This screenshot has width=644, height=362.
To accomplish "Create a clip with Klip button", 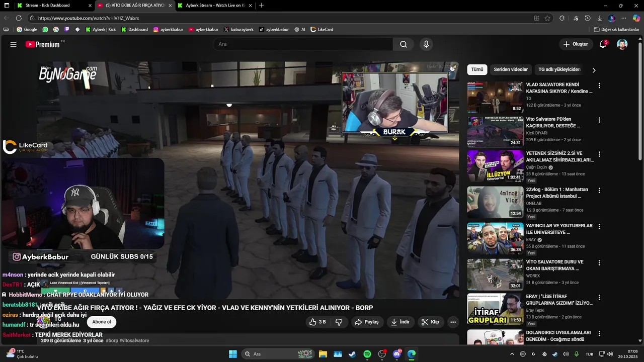I will tap(430, 322).
